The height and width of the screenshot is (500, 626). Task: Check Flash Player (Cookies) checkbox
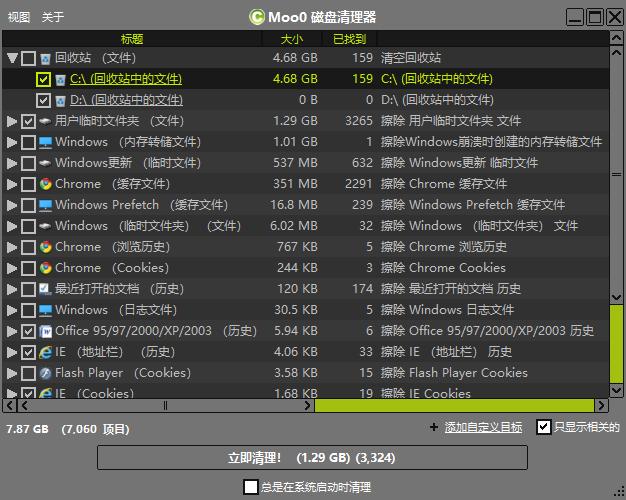tap(28, 373)
